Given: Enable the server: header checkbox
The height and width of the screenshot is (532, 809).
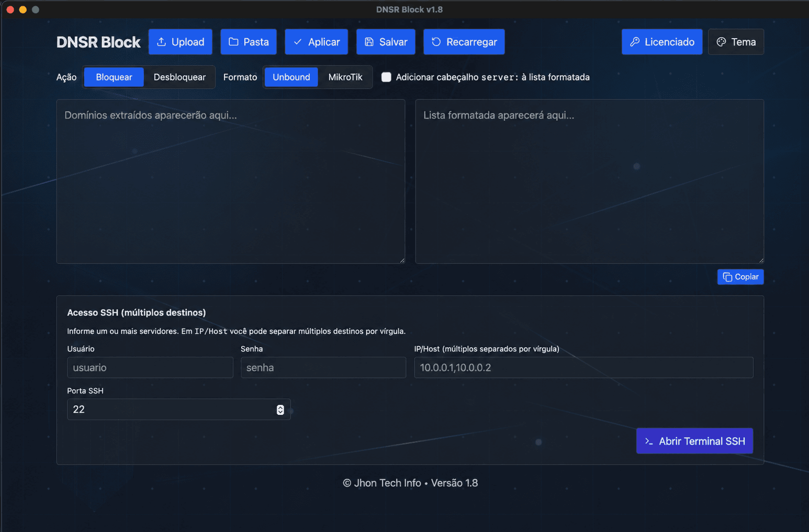Looking at the screenshot, I should click(386, 77).
